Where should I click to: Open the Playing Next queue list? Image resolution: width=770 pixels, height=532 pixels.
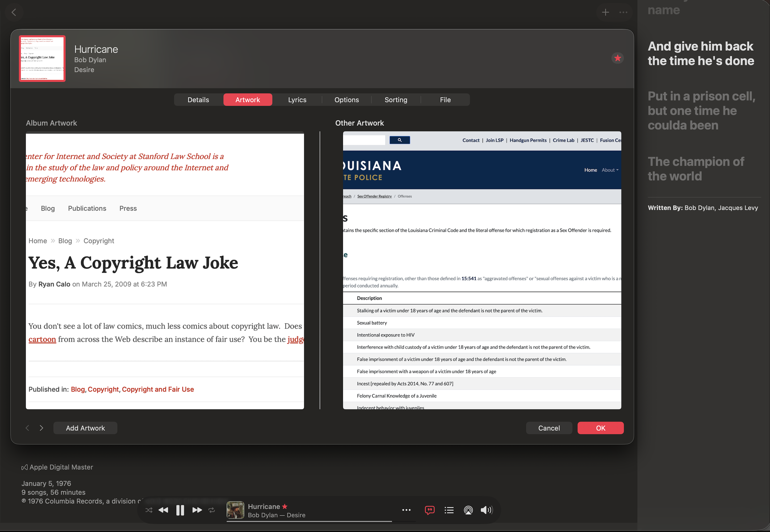coord(449,510)
